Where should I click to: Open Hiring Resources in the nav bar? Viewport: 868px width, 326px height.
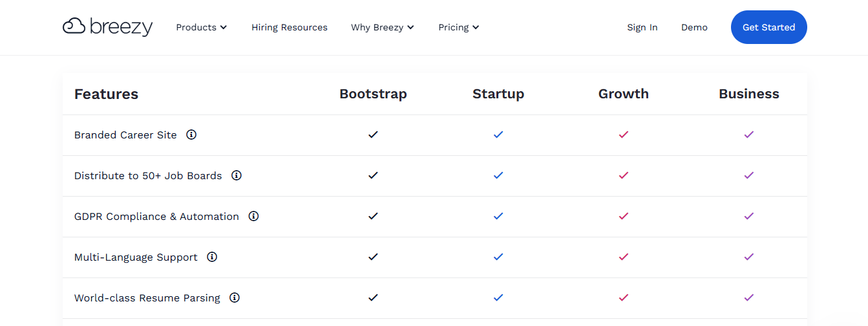coord(290,27)
